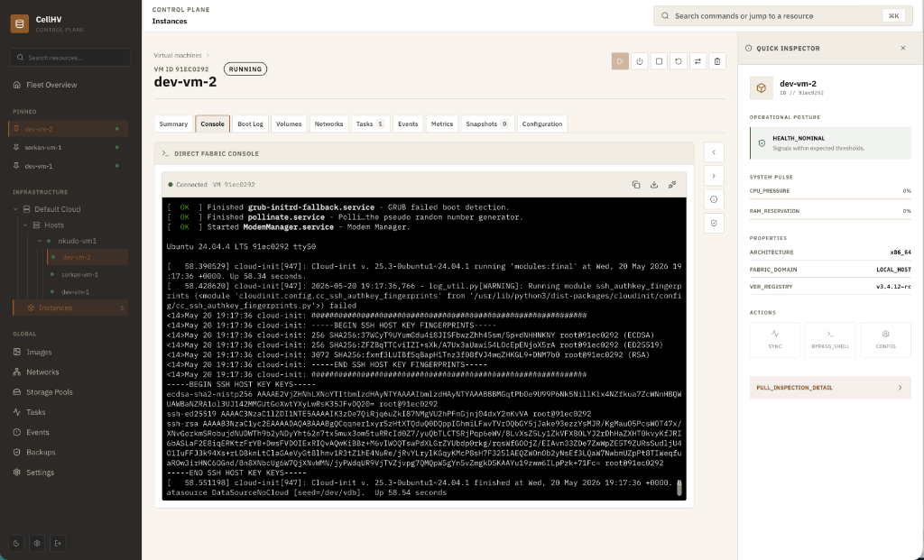Image resolution: width=924 pixels, height=560 pixels.
Task: Open the Tasks tab with badge 1
Action: 370,124
